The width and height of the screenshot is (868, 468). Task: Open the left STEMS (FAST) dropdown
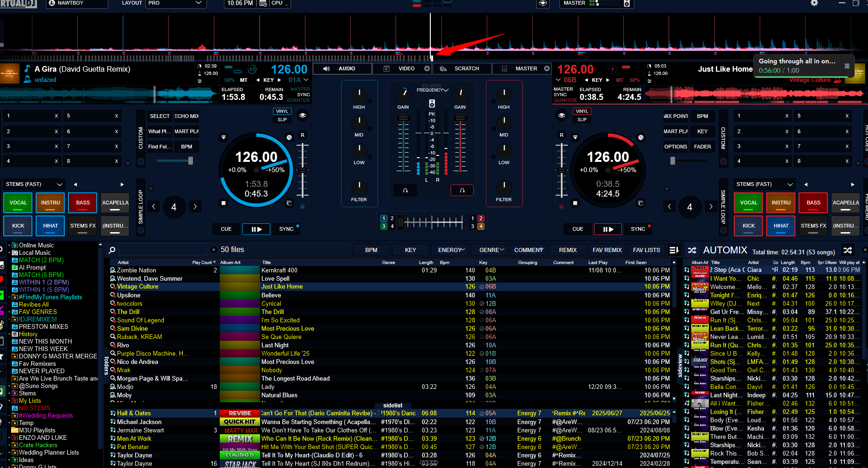(34, 184)
